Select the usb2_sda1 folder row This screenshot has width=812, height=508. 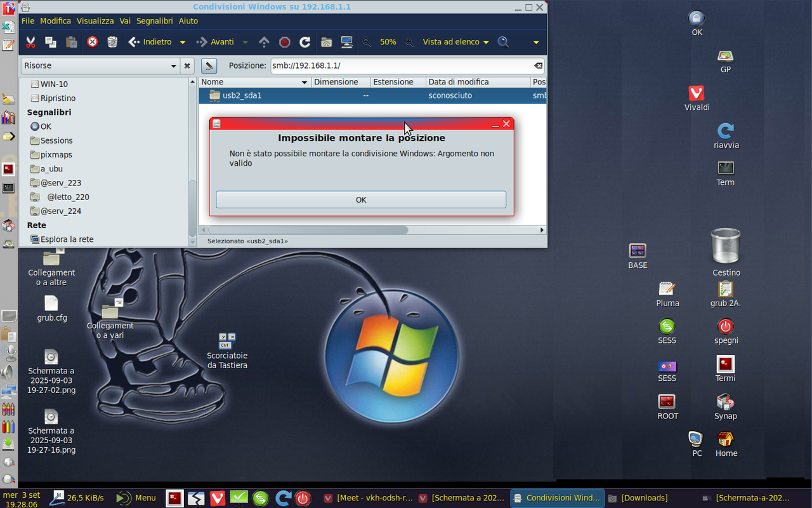tap(373, 95)
